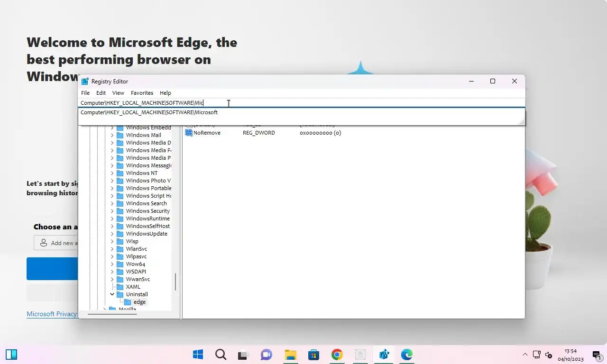Open Task View on the taskbar
The width and height of the screenshot is (607, 364).
(x=244, y=355)
